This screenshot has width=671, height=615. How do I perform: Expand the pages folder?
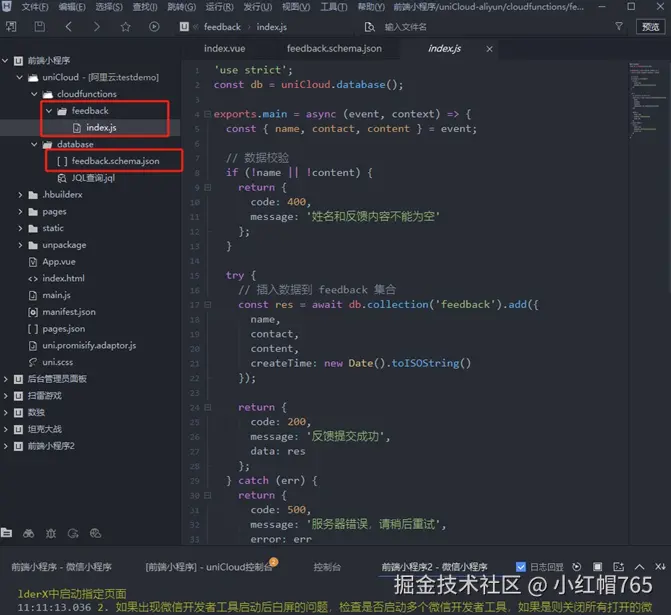click(x=20, y=211)
